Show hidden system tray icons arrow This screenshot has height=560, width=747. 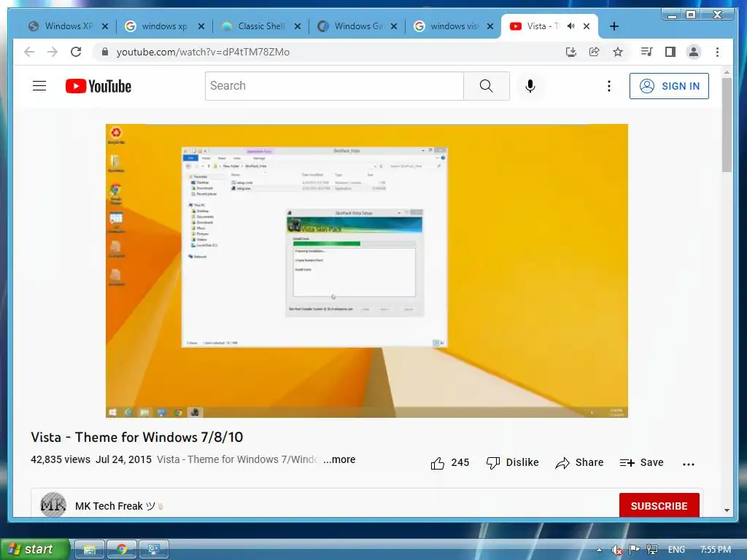[599, 550]
